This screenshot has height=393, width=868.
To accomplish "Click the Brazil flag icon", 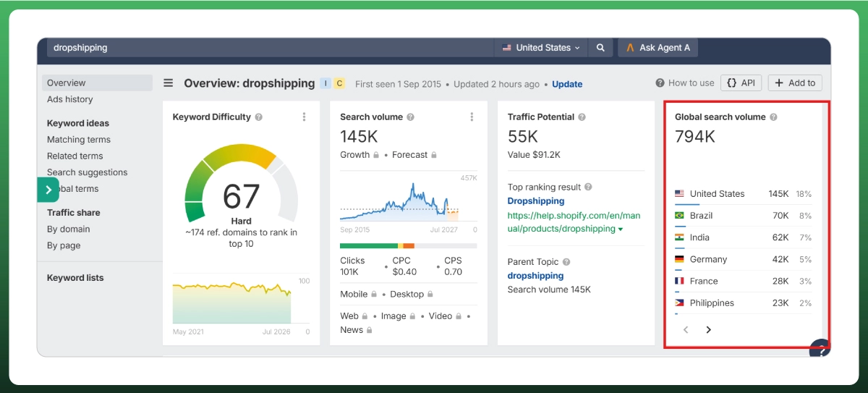I will pyautogui.click(x=679, y=216).
